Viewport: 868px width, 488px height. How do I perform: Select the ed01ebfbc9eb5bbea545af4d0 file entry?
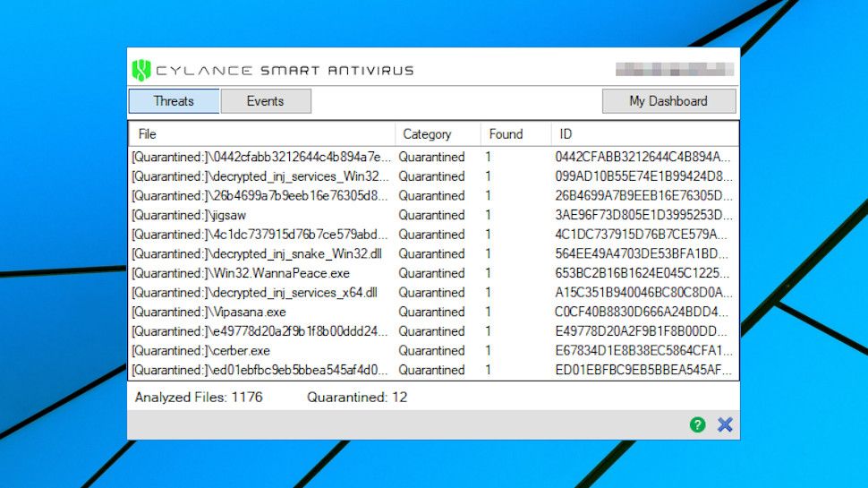[x=260, y=371]
